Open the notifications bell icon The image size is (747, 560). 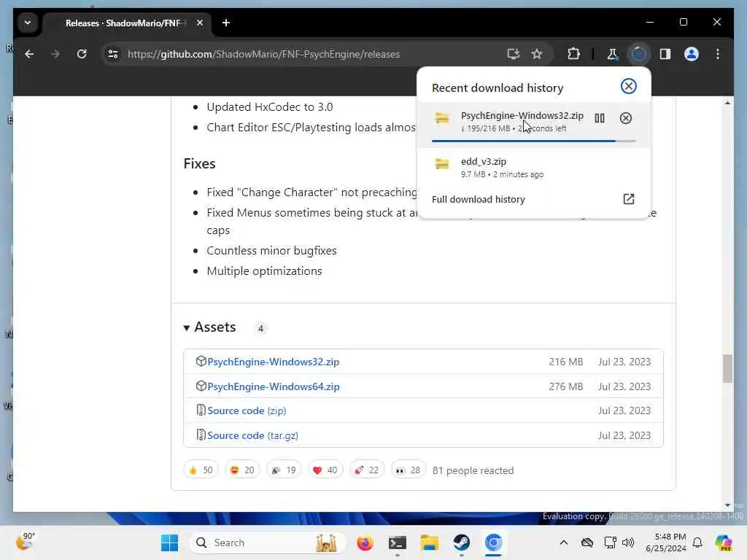697,542
